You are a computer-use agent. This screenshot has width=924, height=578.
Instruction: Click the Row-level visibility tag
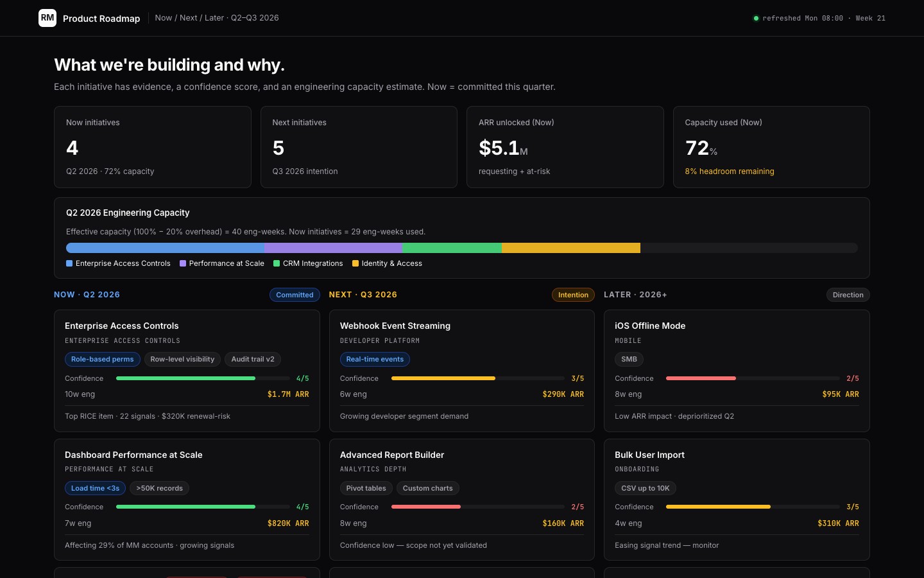coord(182,360)
